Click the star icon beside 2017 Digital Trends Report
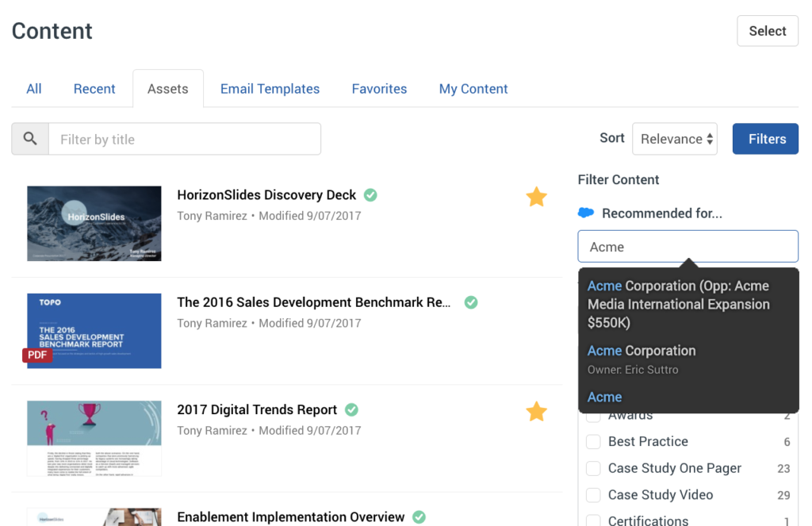The width and height of the screenshot is (812, 526). tap(536, 412)
